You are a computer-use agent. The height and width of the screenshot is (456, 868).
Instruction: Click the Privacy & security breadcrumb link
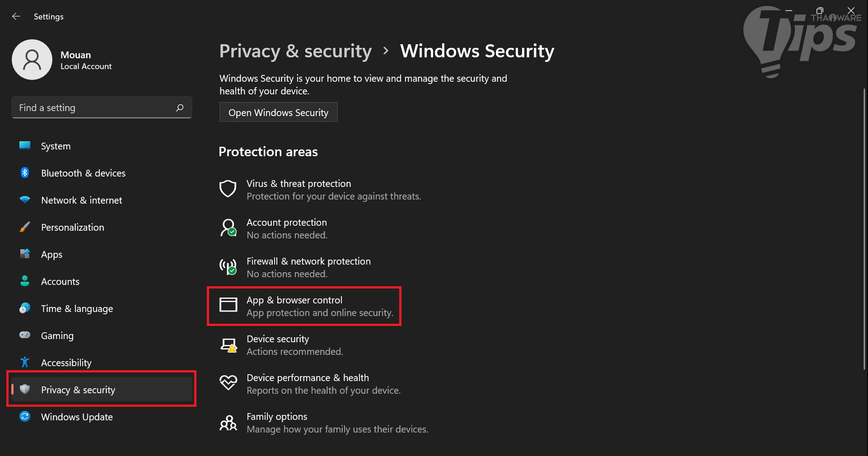295,51
